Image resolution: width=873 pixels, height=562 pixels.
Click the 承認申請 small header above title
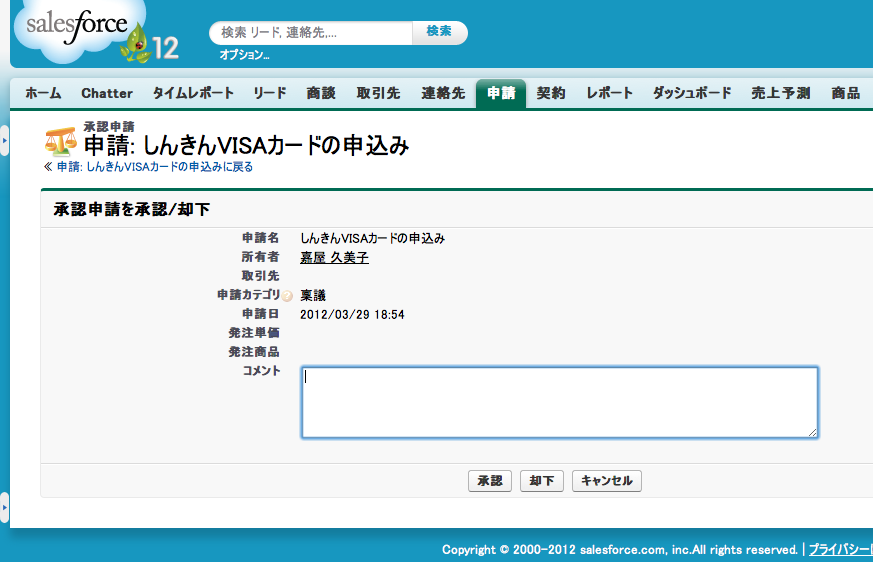click(x=109, y=126)
